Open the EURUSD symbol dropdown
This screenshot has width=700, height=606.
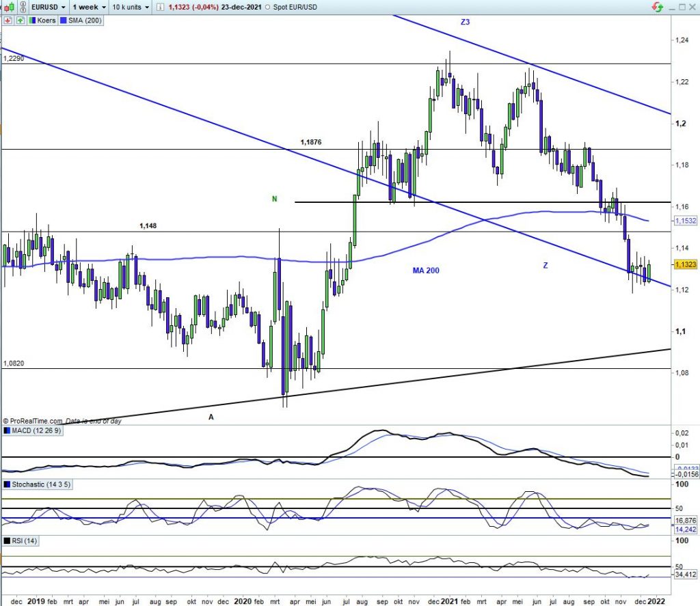[x=48, y=7]
